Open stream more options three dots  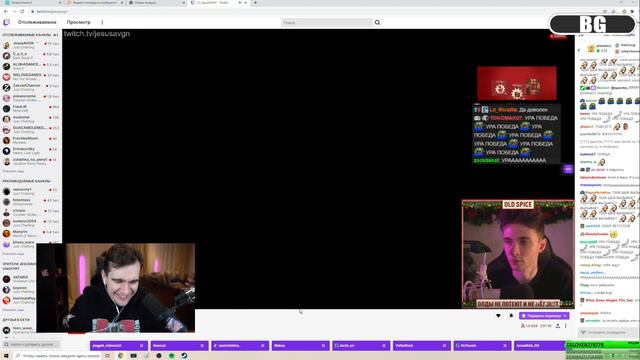point(566,326)
